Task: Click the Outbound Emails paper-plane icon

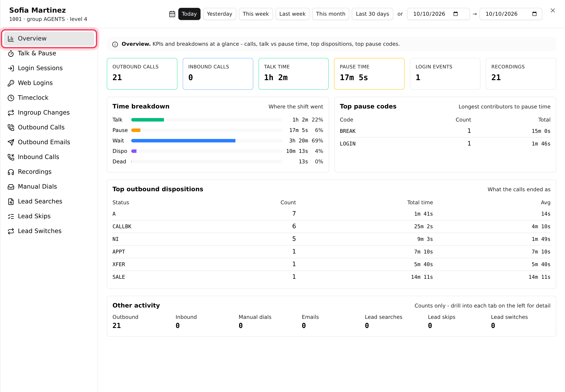Action: tap(11, 142)
